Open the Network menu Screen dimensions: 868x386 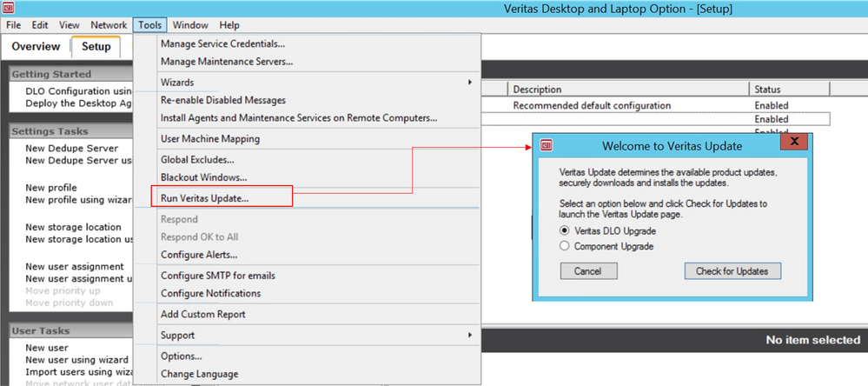tap(109, 25)
